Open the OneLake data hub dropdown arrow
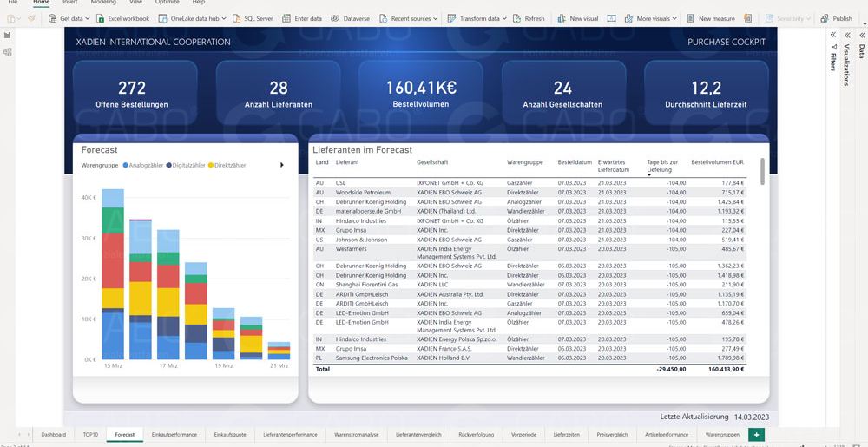Viewport: 868px width, 447px height. pyautogui.click(x=224, y=19)
